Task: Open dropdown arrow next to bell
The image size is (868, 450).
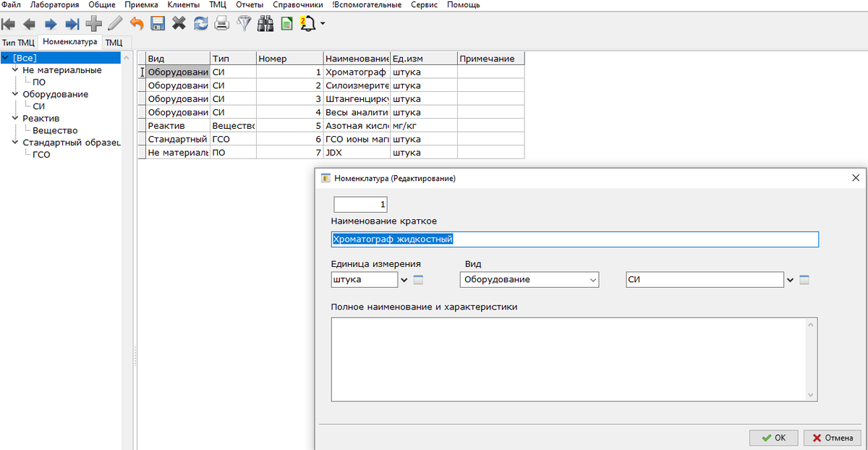Action: coord(323,24)
